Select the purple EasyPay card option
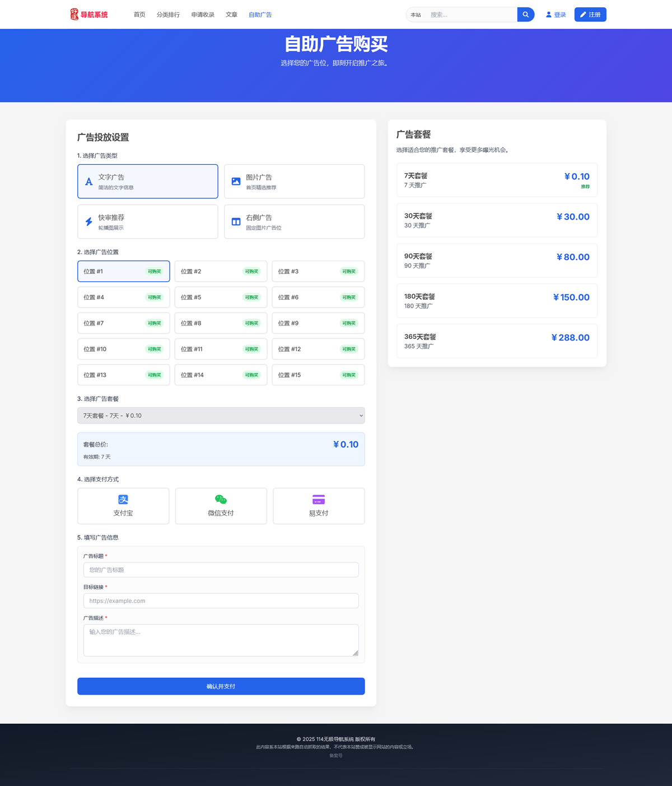The image size is (672, 786). point(319,506)
